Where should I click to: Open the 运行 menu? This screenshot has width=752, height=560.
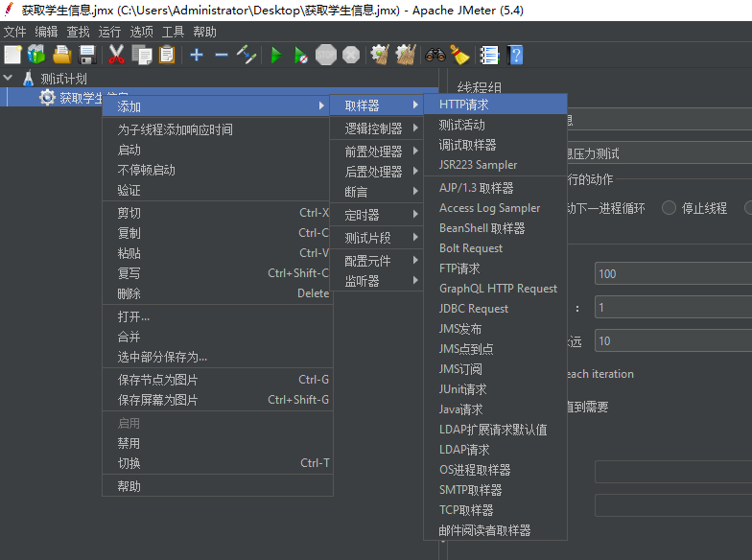pos(109,32)
